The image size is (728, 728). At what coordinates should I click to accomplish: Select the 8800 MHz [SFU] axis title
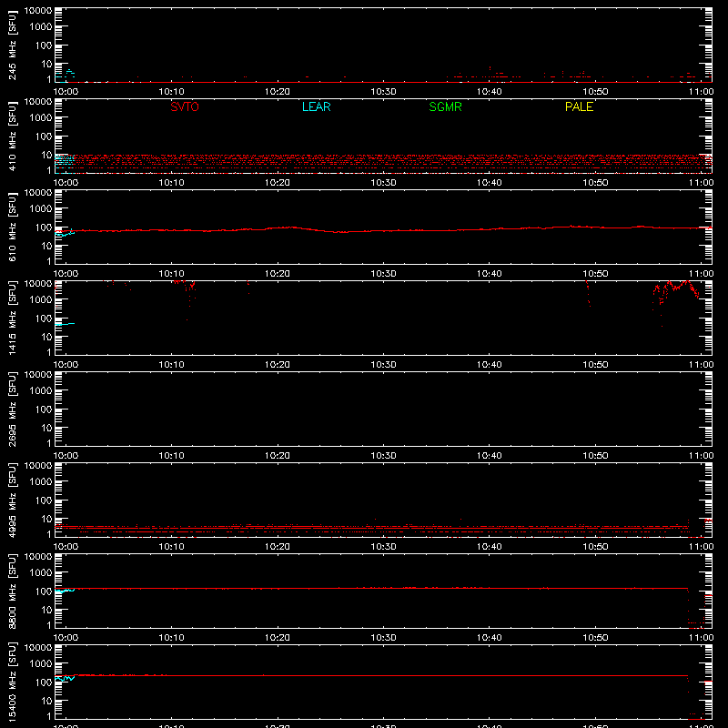click(12, 591)
